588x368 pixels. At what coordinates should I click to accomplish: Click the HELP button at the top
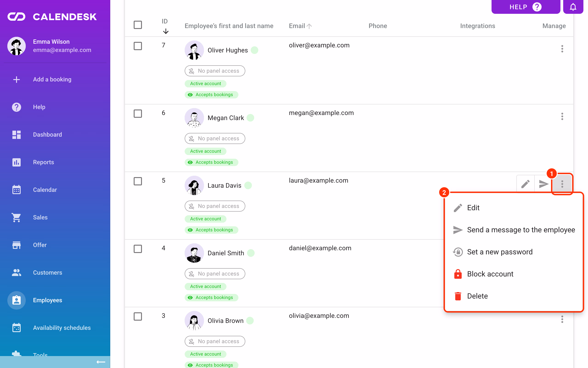[x=526, y=7]
